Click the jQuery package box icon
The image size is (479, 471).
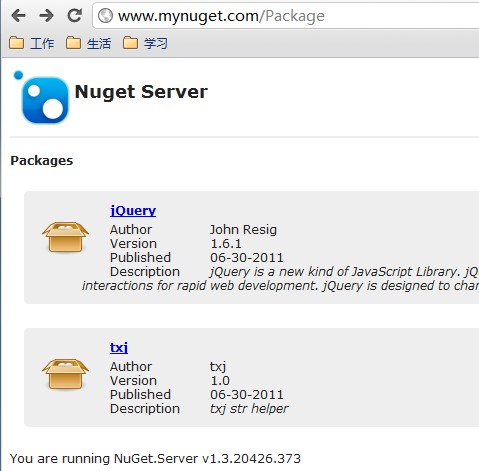click(x=65, y=237)
